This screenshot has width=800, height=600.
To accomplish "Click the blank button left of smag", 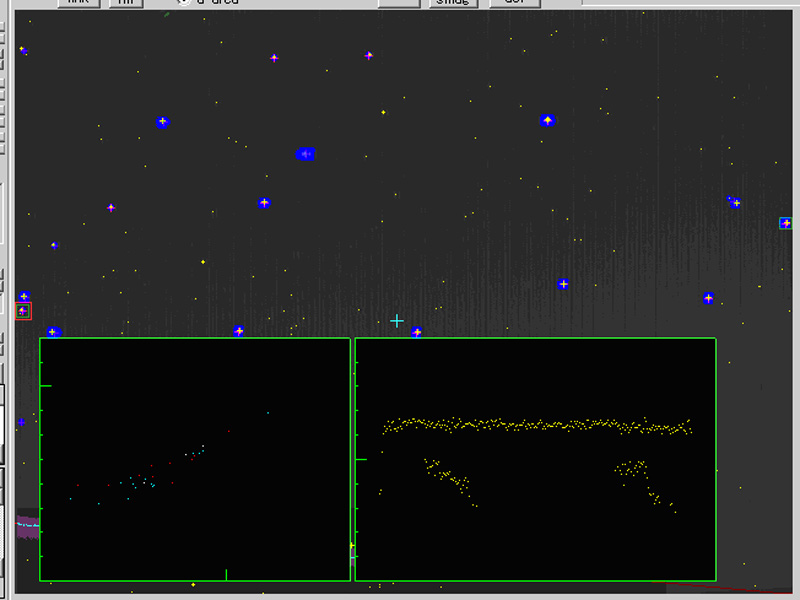I will (x=398, y=3).
